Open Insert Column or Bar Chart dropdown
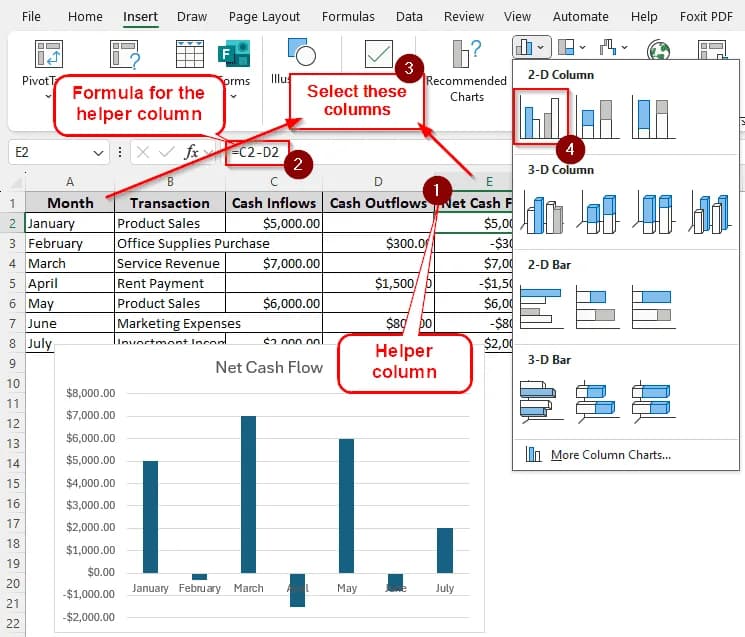The width and height of the screenshot is (745, 637). [531, 47]
